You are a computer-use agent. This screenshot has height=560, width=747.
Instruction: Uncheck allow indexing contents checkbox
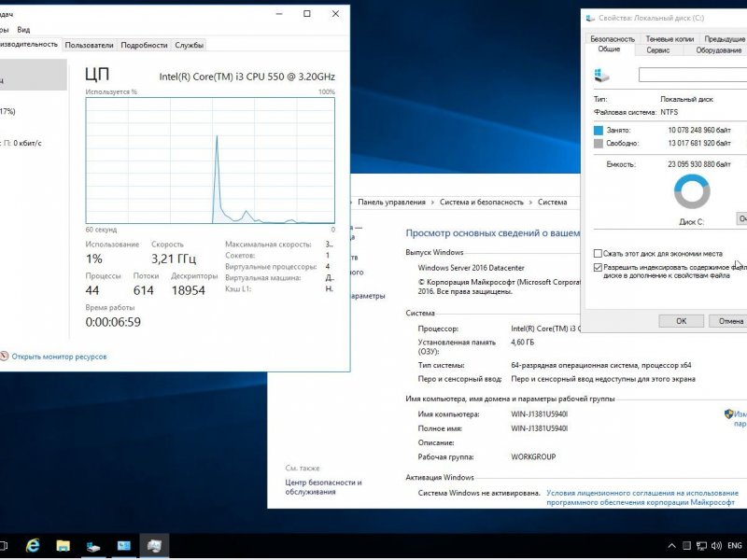coord(598,268)
